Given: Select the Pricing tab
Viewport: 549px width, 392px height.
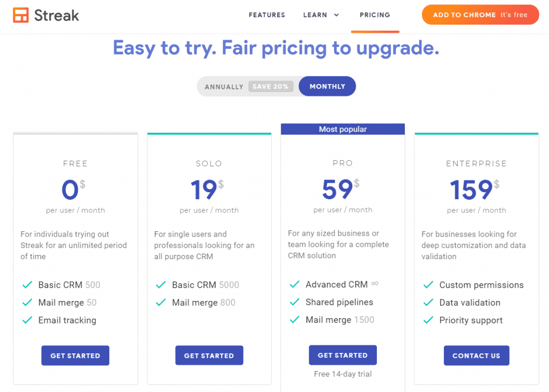Looking at the screenshot, I should (x=375, y=15).
